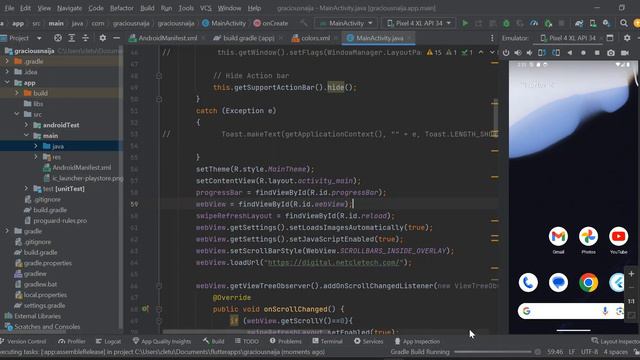Screen dimensions: 640x360
Task: Select Opened File target icon in Project panel
Action: (58, 38)
